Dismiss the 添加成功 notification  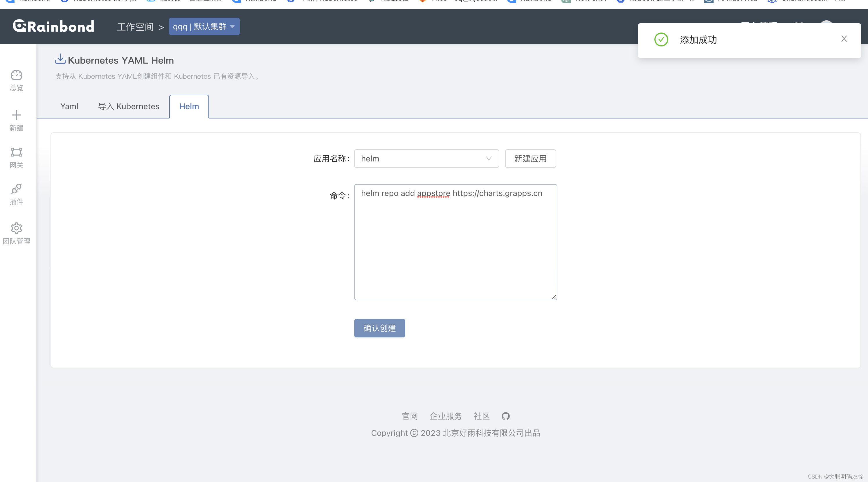point(844,39)
